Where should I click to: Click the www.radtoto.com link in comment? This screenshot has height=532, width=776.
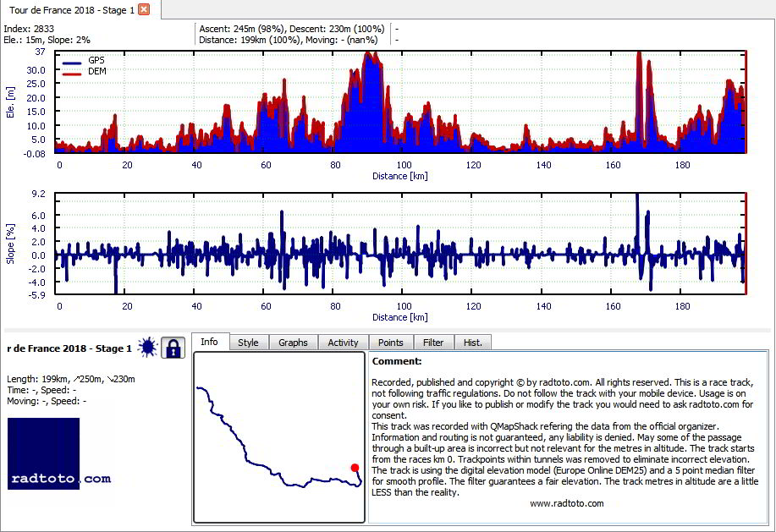567,503
